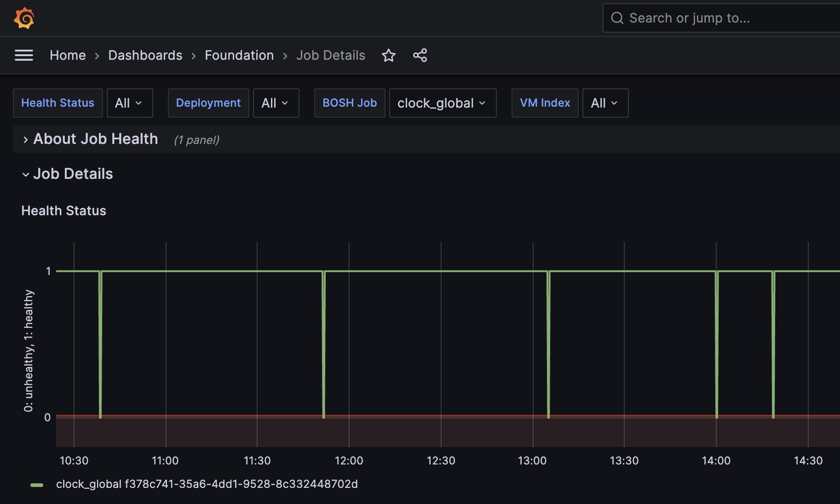The width and height of the screenshot is (840, 504).
Task: Collapse the Job Details row
Action: pyautogui.click(x=73, y=174)
